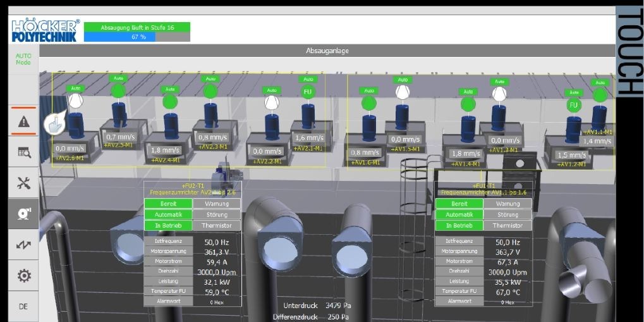Open the trend chart icon in sidebar
The width and height of the screenshot is (644, 322).
[23, 245]
